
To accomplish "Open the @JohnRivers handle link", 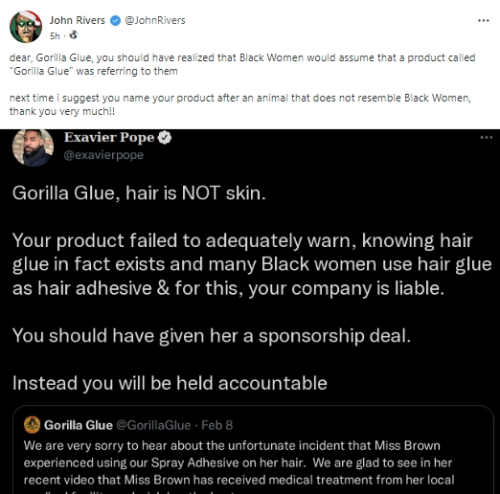I will 155,20.
